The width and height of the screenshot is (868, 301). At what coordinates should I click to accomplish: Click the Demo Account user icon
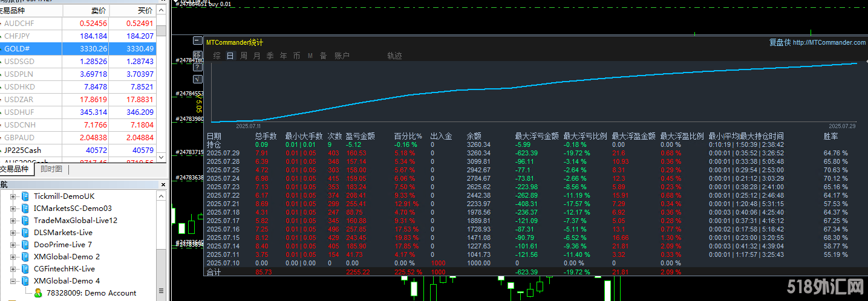point(38,293)
